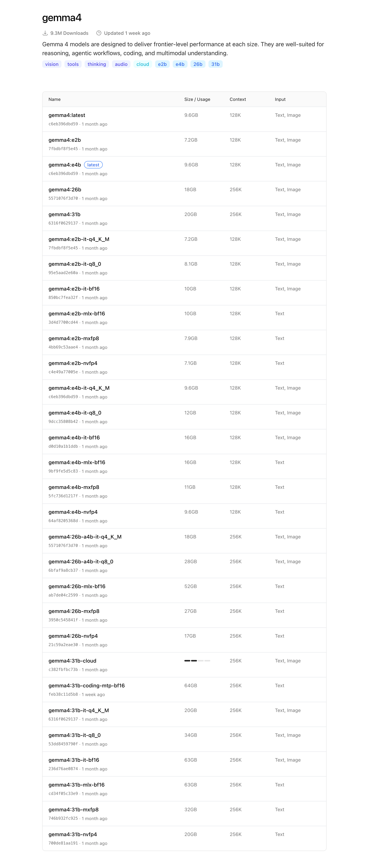The width and height of the screenshot is (368, 868).
Task: Select the tools capability tag
Action: coord(73,64)
